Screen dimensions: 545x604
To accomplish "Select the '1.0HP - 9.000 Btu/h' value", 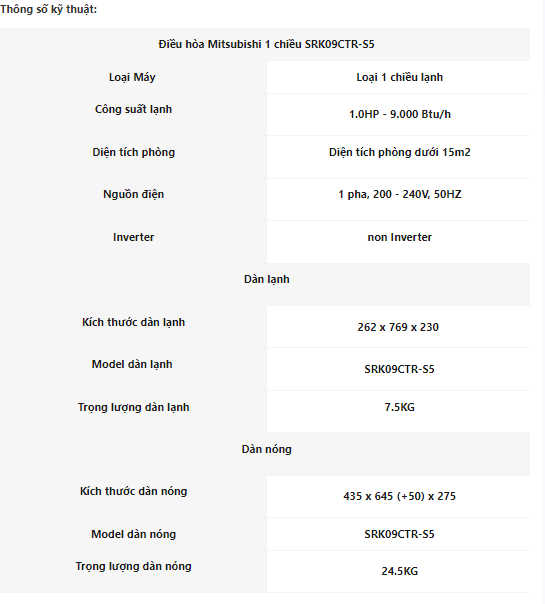I will tap(399, 114).
